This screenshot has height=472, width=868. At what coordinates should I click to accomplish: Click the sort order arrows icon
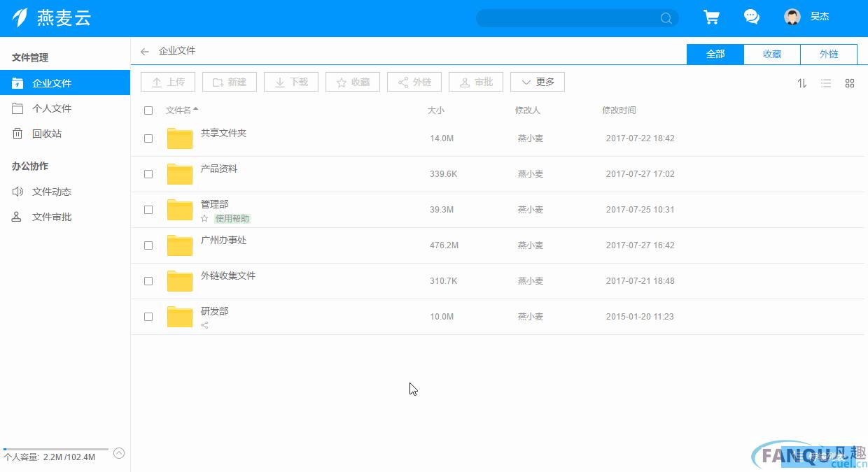(802, 83)
